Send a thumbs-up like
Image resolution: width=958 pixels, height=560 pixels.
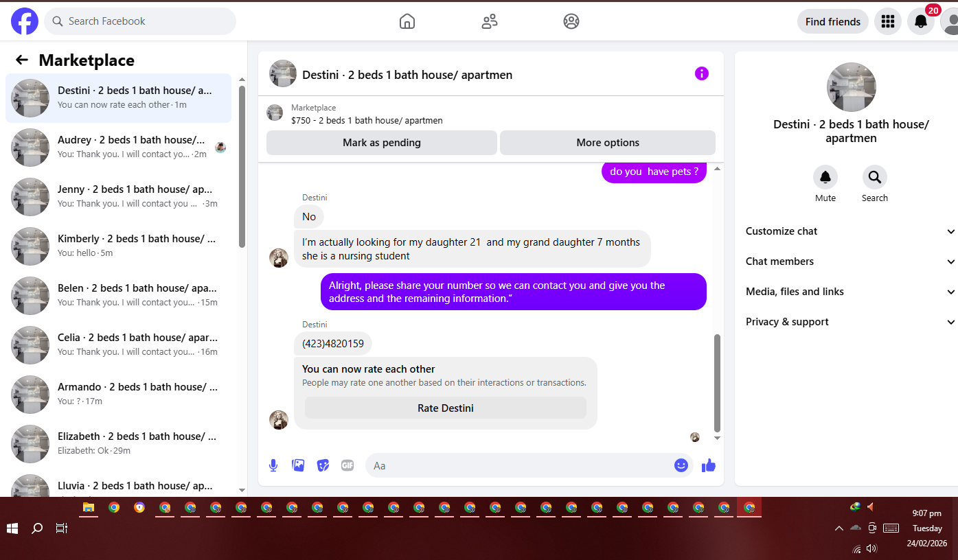[709, 465]
